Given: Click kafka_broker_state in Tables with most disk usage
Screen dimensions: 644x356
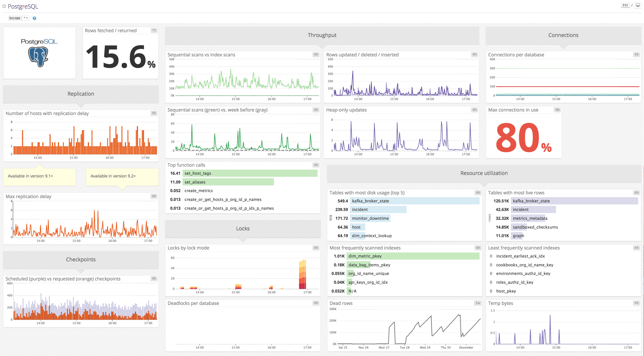Looking at the screenshot, I should [x=371, y=201].
